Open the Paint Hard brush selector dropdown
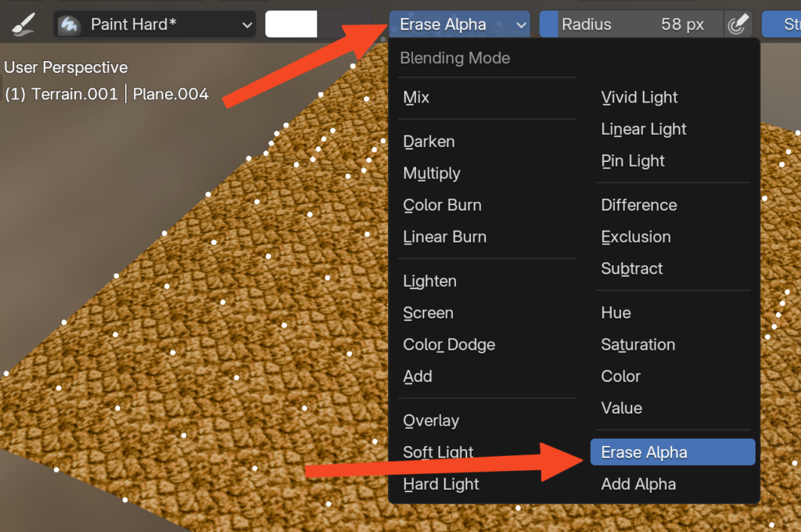Image resolution: width=801 pixels, height=532 pixels. tap(155, 24)
